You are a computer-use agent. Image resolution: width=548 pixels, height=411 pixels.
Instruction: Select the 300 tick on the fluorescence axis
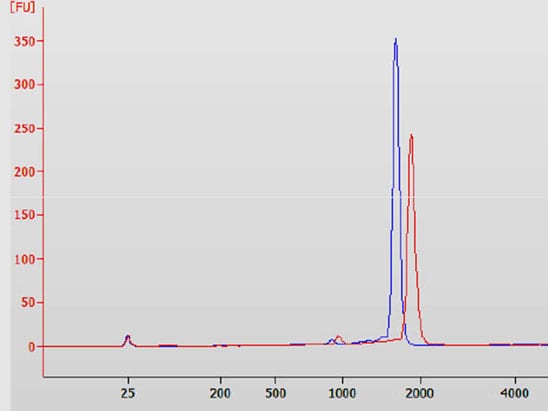click(25, 85)
